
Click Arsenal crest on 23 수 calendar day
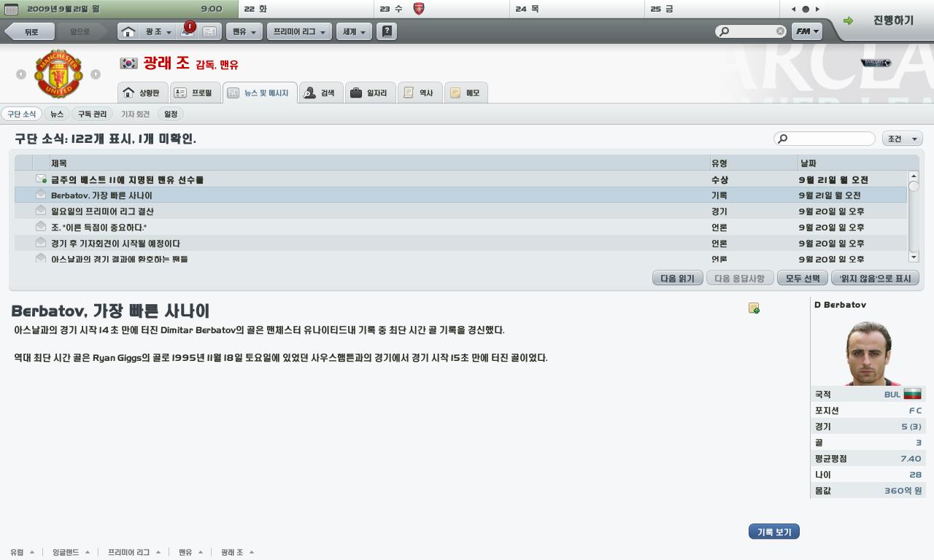pos(419,9)
